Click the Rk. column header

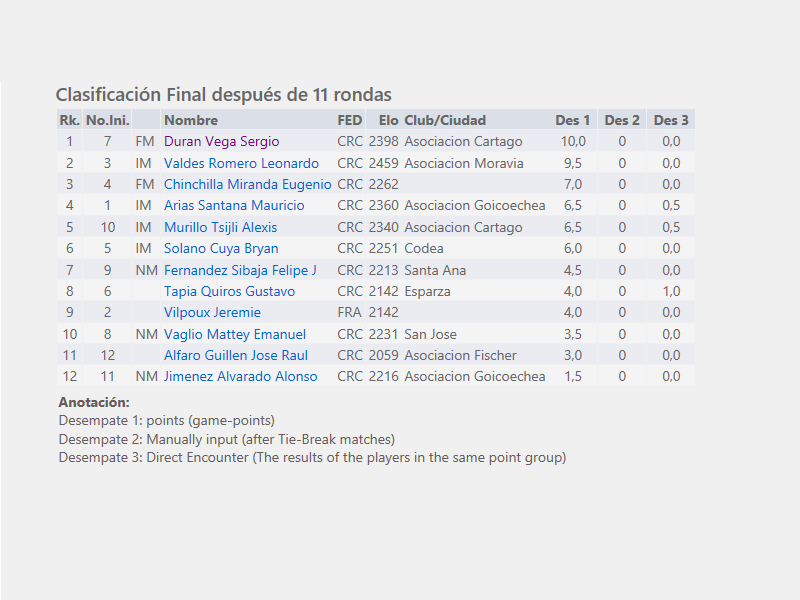point(69,120)
